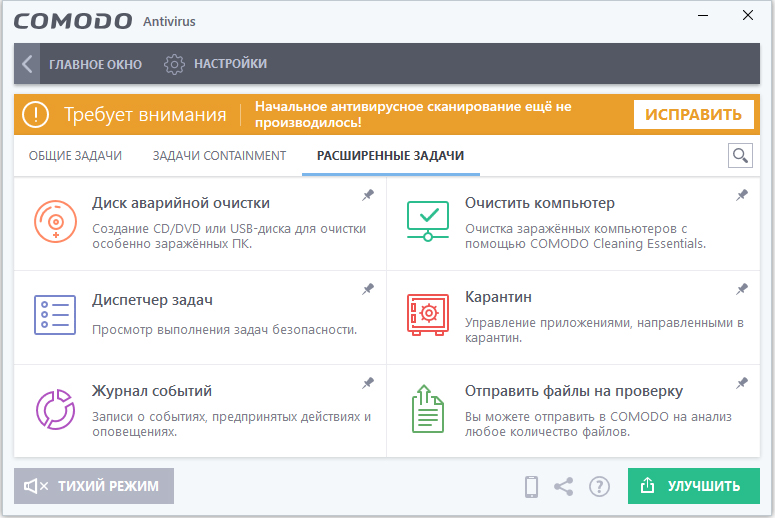Pin Диспетчер задач task
775x518 pixels.
(x=368, y=289)
